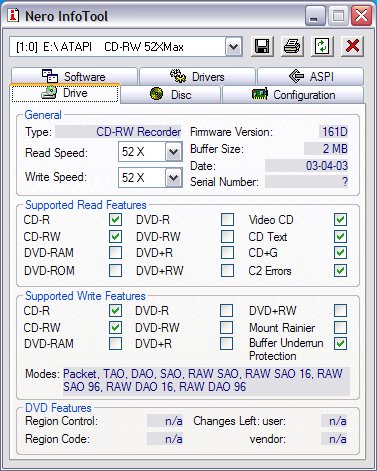Toggle CD-RW checkbox under Supported Read Features
Screen dimensions: 377x471
click(115, 237)
